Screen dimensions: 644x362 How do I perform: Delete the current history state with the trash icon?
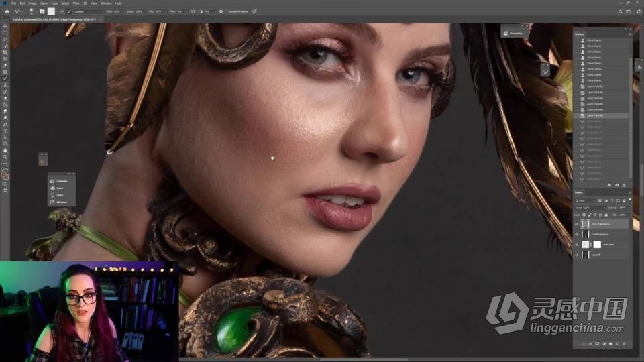click(x=625, y=185)
